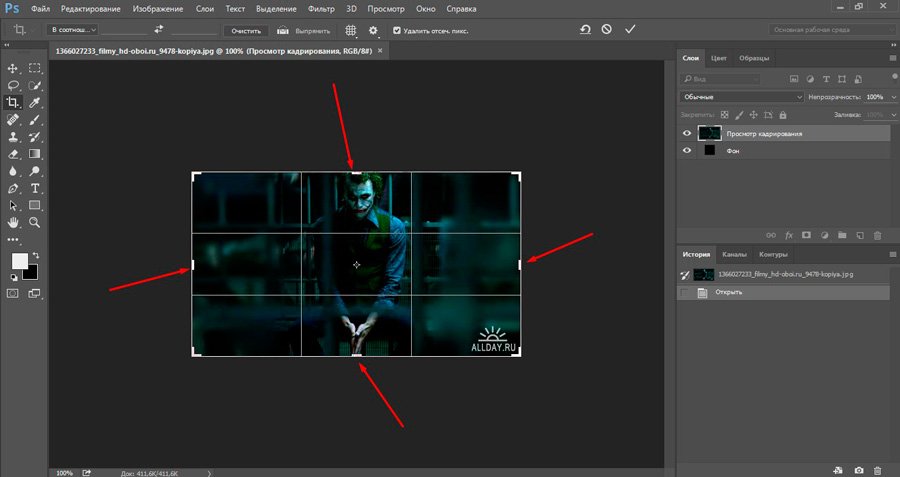Open the Файл menu

(40, 9)
